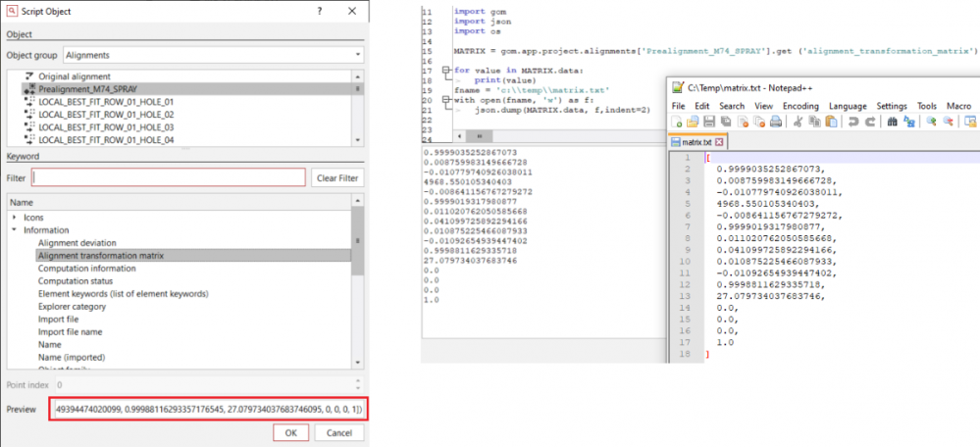Click the Synchronize scrolling icon at toolbar edge

click(x=970, y=122)
